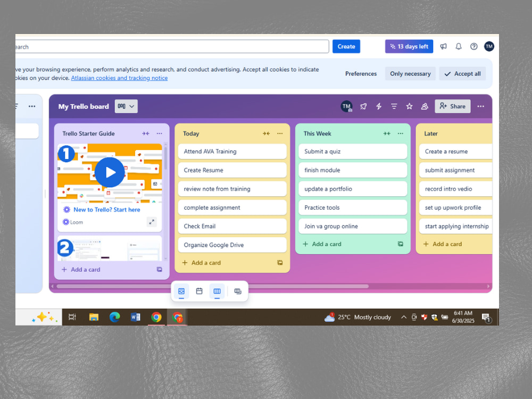
Task: Click the feedback megaphone icon
Action: click(x=443, y=46)
